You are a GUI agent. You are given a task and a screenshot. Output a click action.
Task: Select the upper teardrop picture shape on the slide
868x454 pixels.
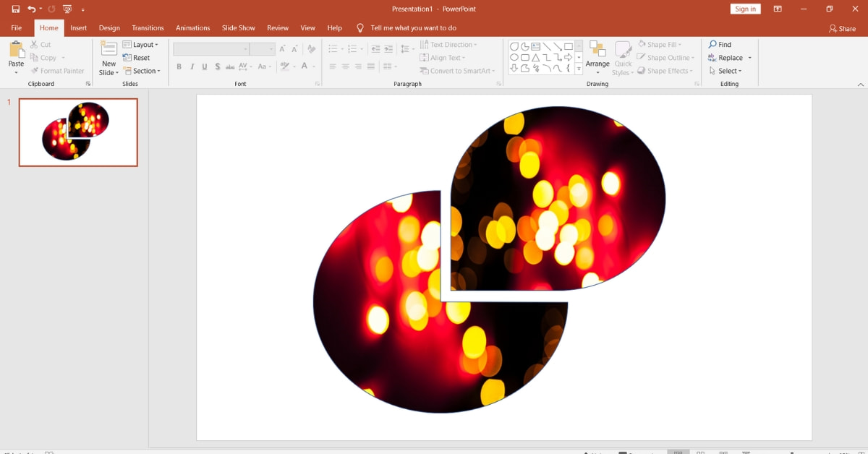pos(557,199)
